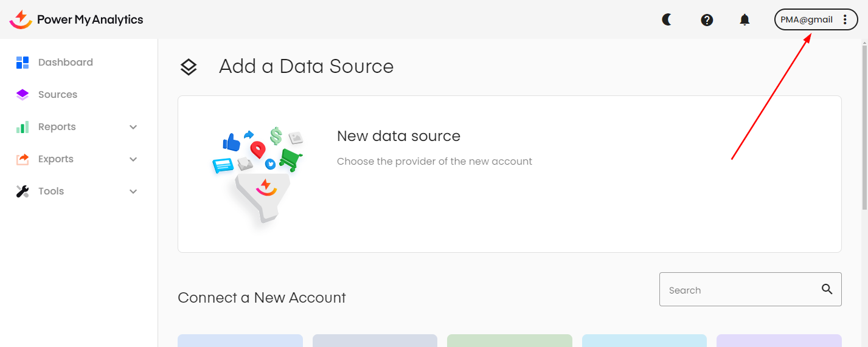Click the Reports bar chart icon
This screenshot has height=347, width=868.
pos(23,127)
